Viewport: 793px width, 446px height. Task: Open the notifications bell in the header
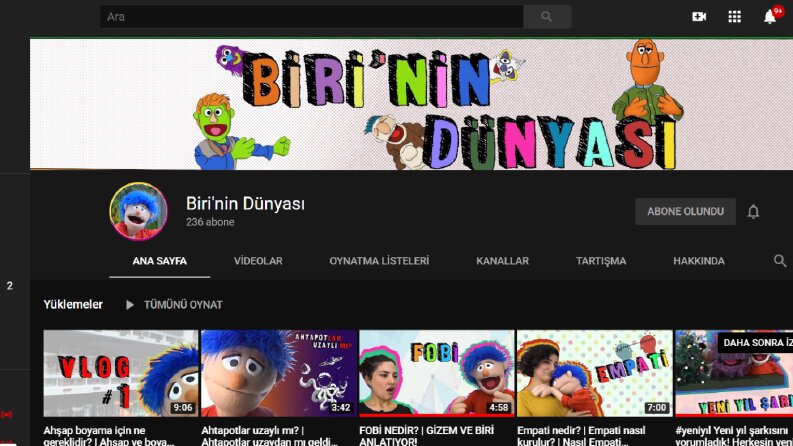coord(770,17)
